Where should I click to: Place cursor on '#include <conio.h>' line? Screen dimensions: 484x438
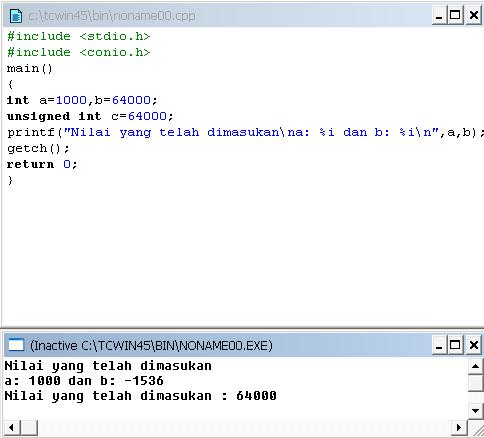(x=79, y=52)
